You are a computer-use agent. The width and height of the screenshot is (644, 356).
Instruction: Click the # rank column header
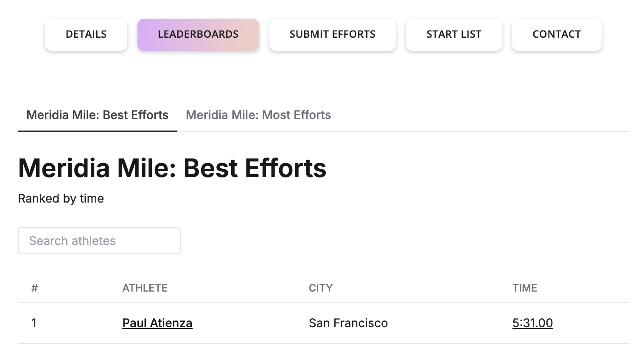(34, 288)
